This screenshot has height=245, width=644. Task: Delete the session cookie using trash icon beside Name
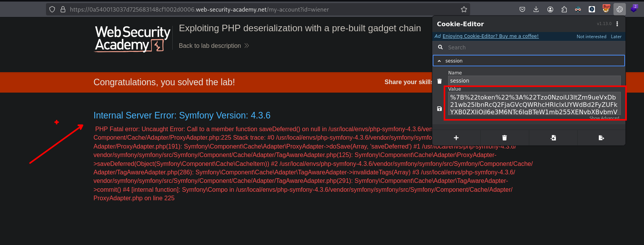point(439,81)
